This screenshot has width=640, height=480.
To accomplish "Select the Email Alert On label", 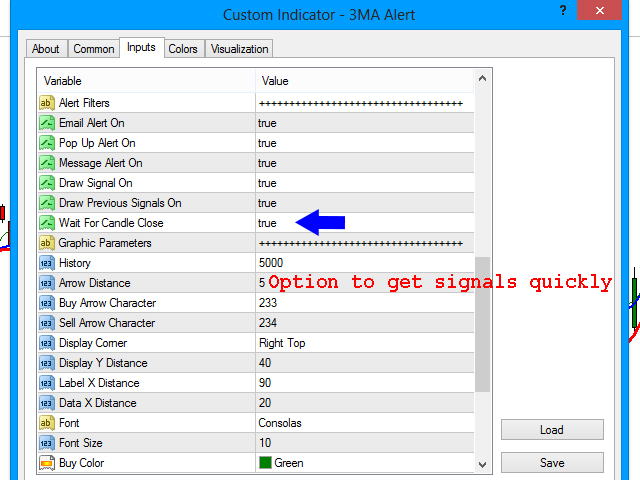I will [92, 123].
